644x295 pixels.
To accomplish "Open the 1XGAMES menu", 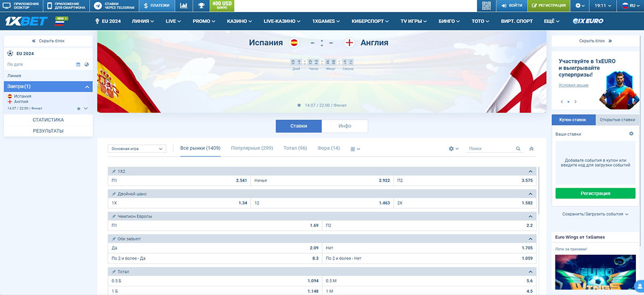I will [326, 21].
